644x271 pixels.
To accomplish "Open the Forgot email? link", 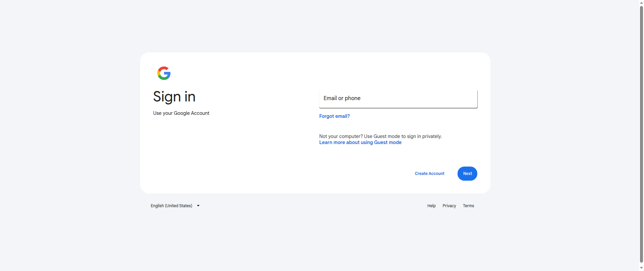I will coord(334,116).
